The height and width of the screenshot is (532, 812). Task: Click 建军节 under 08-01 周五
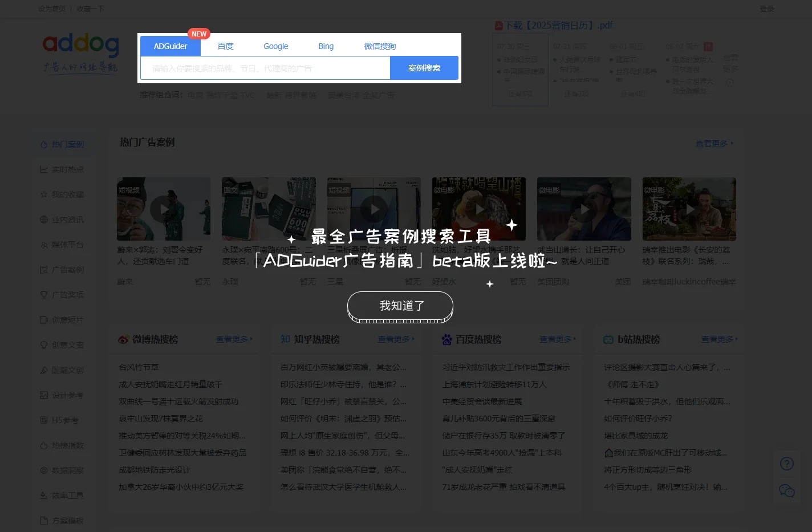pos(626,59)
